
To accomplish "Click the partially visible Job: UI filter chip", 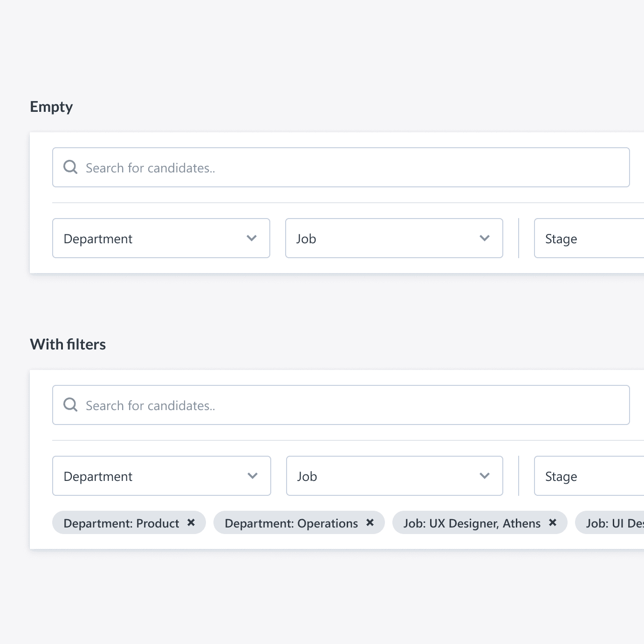I will [610, 523].
